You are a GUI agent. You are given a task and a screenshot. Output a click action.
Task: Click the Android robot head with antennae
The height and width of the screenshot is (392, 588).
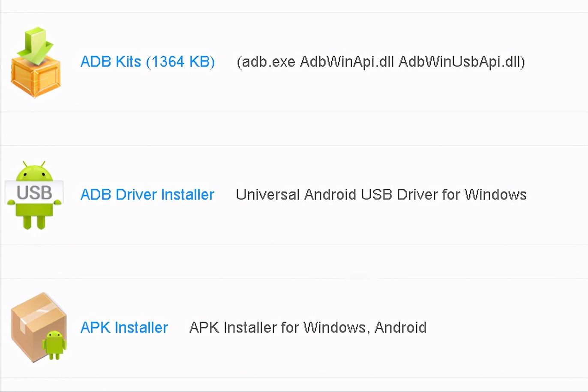coord(34,172)
